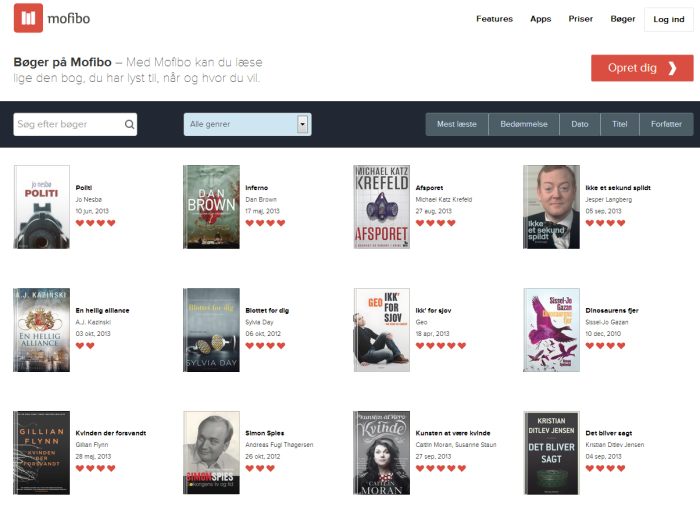Sort by Mest læste
The height and width of the screenshot is (515, 700).
pos(457,124)
